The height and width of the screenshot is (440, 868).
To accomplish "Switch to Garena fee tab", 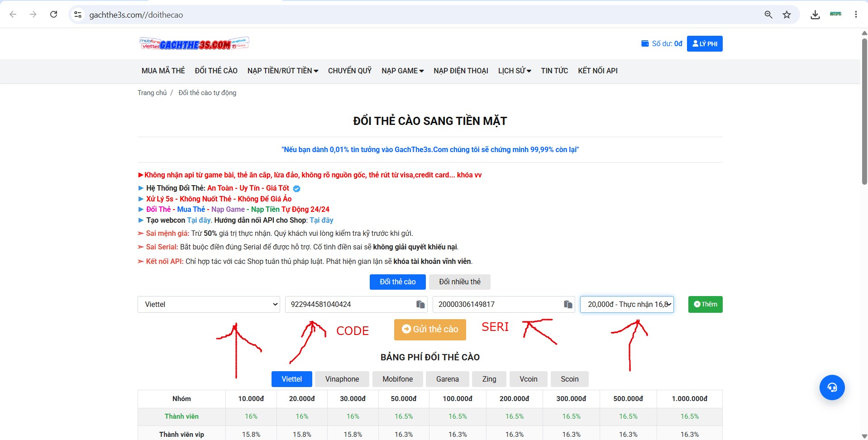I will 448,379.
